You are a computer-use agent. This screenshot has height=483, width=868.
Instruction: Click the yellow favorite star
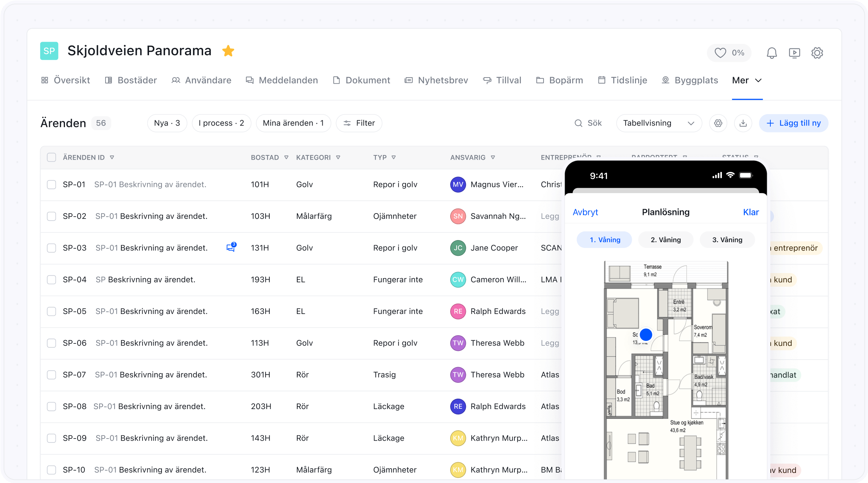point(228,51)
